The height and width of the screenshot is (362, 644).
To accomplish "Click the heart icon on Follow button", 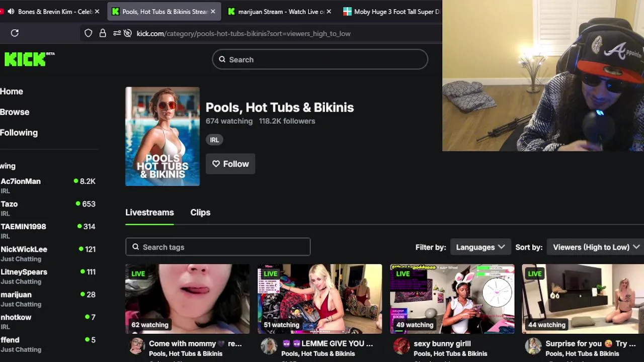I will [x=216, y=164].
